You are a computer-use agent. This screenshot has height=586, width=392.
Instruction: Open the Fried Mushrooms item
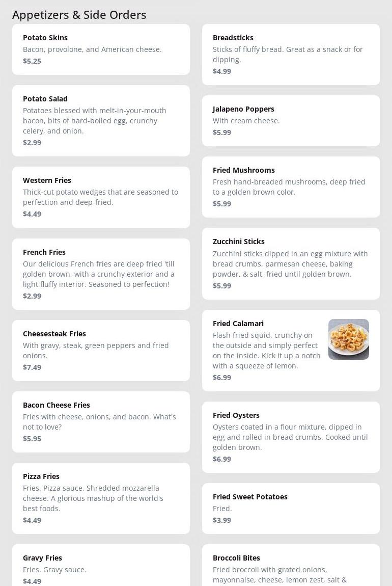click(x=291, y=187)
